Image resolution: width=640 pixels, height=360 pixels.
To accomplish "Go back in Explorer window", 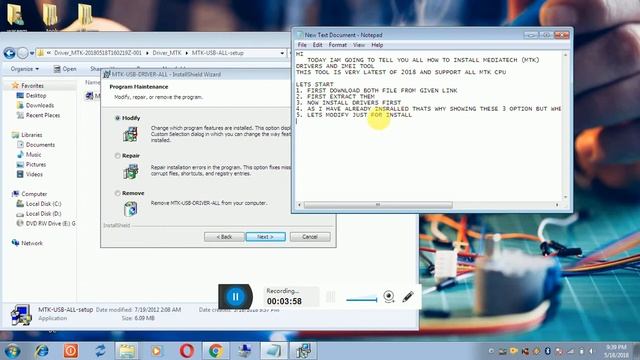I will [9, 53].
